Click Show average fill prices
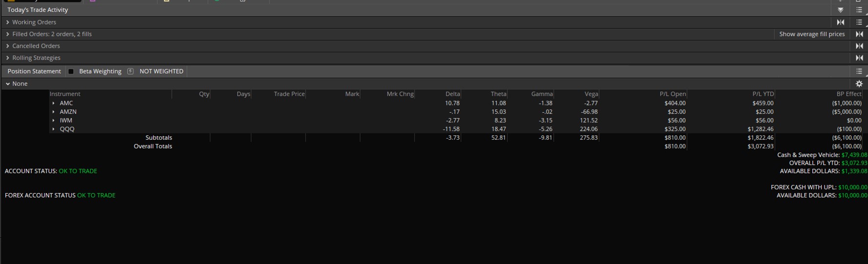 (811, 34)
